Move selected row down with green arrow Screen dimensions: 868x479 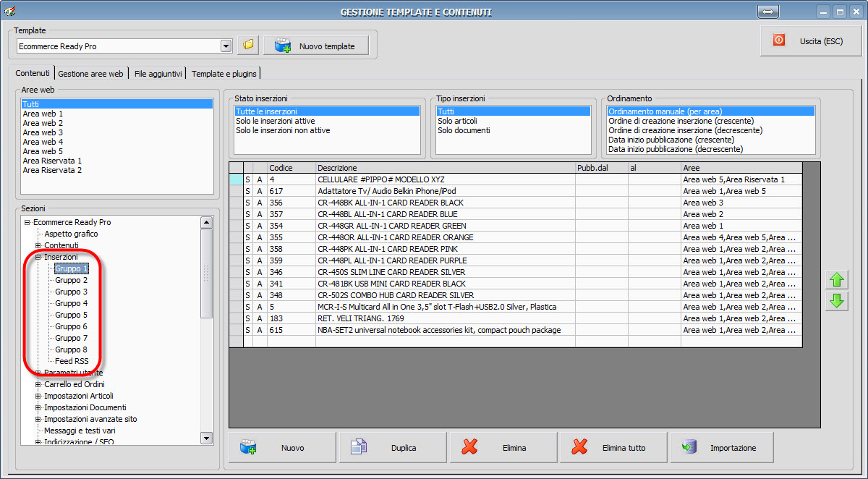[x=838, y=301]
